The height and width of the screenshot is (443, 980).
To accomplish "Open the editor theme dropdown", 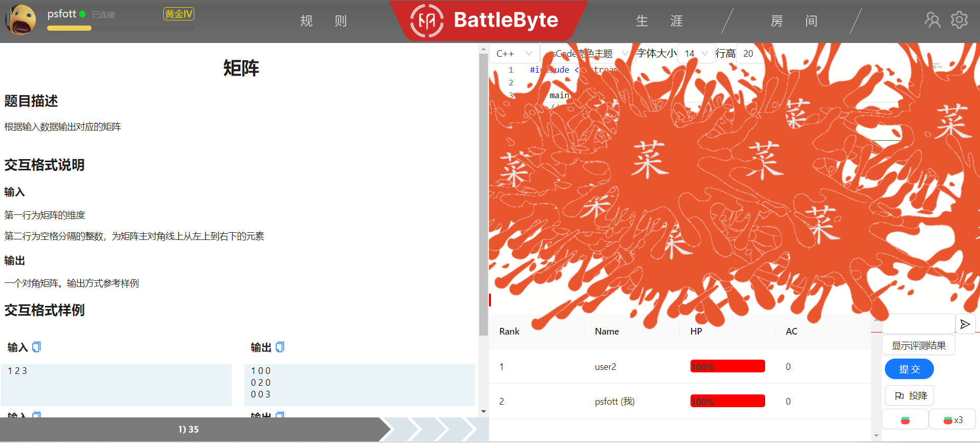I will [588, 53].
